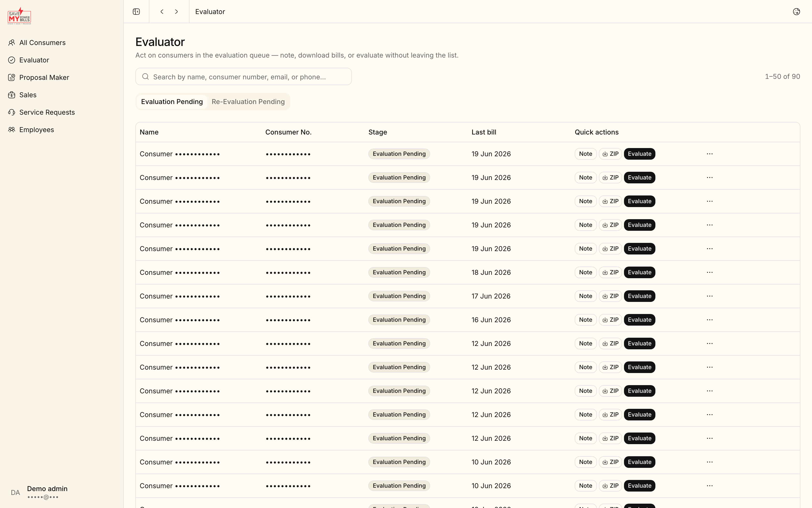Click the stage badge in the 18 Jun 2026 row
This screenshot has height=508, width=812.
[399, 272]
